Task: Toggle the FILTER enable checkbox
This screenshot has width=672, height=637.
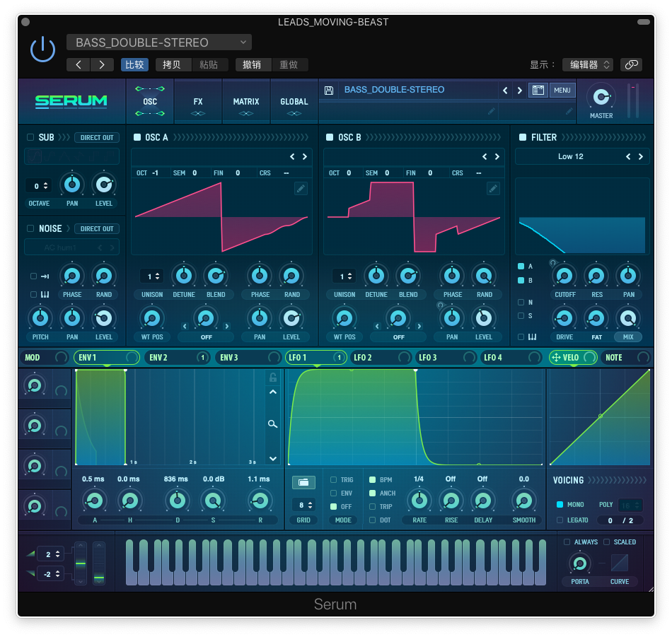Action: 523,137
